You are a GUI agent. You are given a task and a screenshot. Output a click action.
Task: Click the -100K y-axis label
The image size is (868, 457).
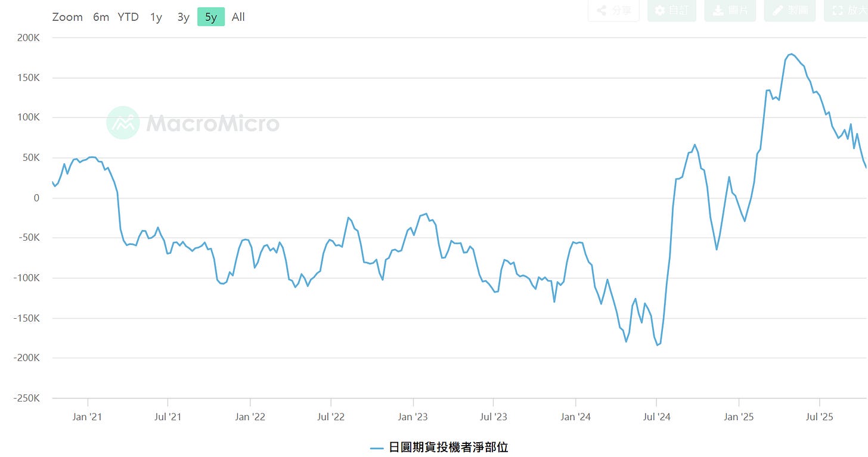(x=26, y=278)
